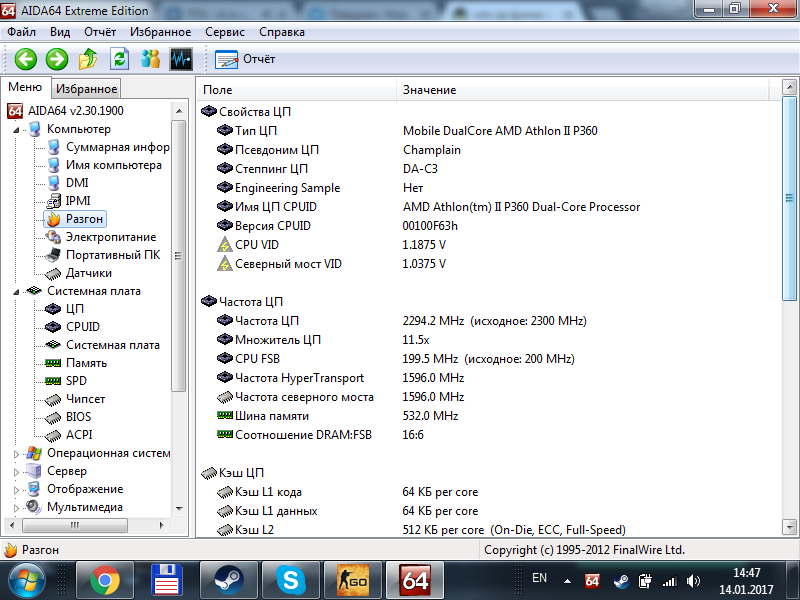The image size is (800, 600).
Task: Expand the Сервер tree branch
Action: click(16, 471)
